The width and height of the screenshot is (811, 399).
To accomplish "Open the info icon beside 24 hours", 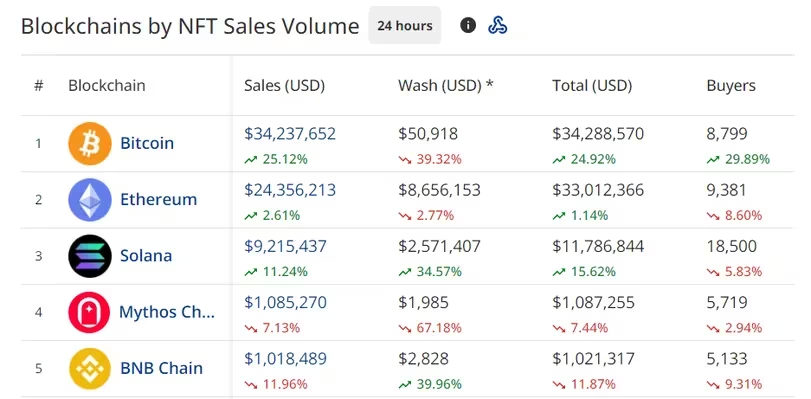I will coord(468,25).
